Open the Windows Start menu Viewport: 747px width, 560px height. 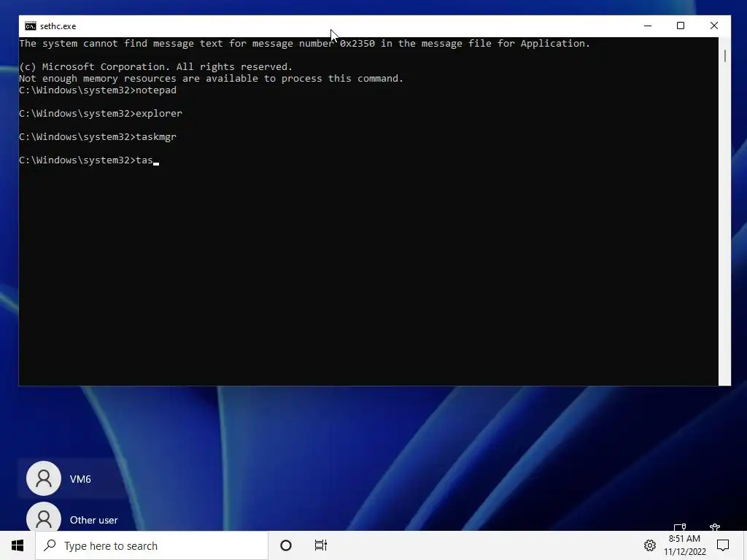coord(18,545)
